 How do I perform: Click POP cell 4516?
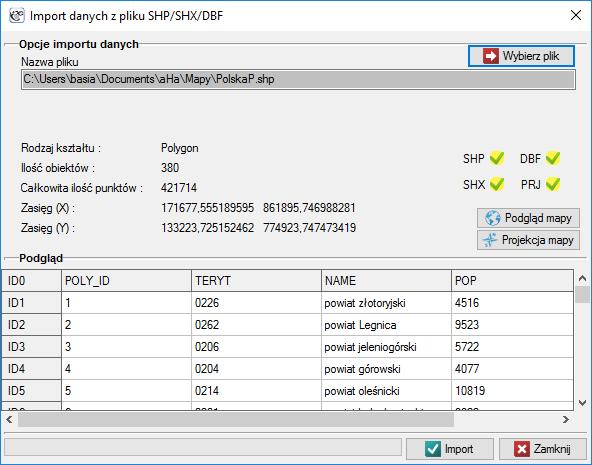(x=512, y=303)
